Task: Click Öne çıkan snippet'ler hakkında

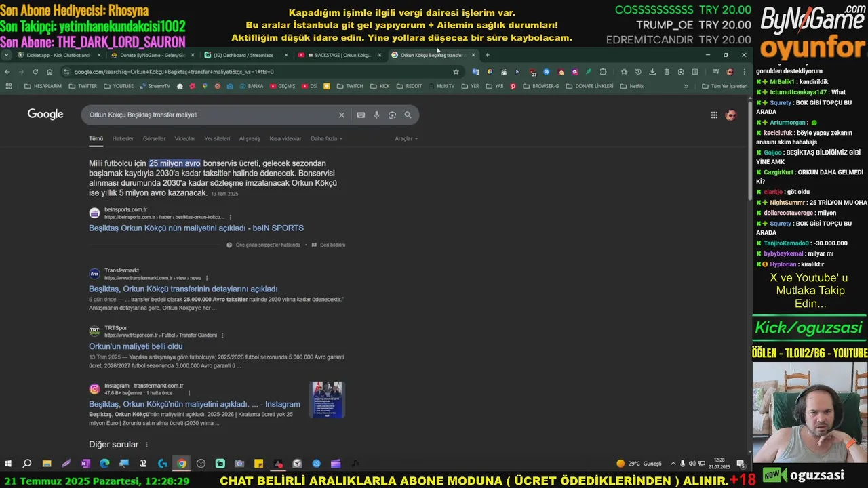Action: (x=263, y=245)
